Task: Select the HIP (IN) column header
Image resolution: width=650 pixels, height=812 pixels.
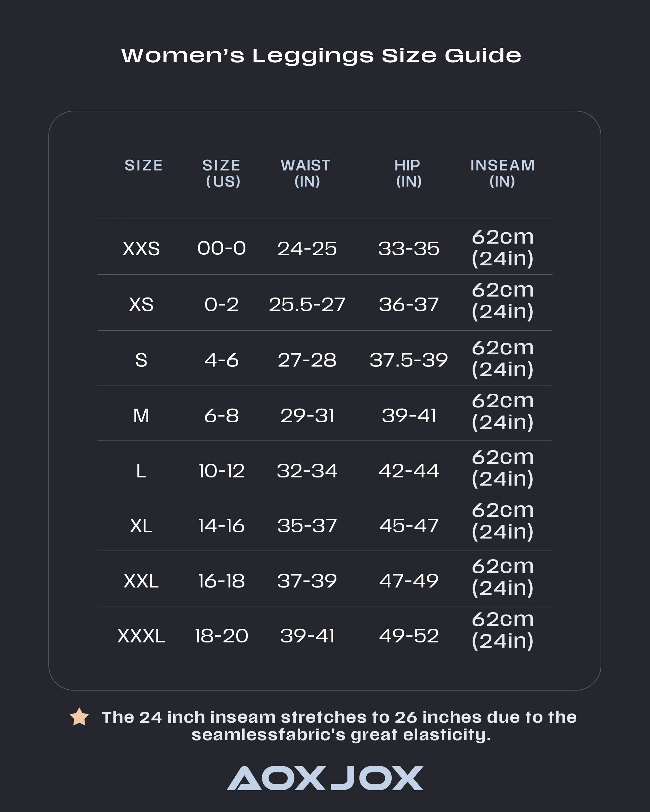Action: pos(409,173)
